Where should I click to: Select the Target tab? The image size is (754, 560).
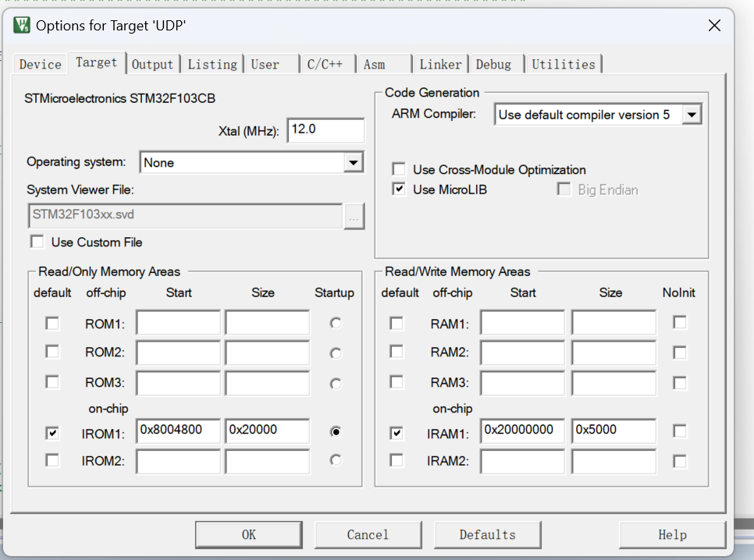[x=97, y=62]
